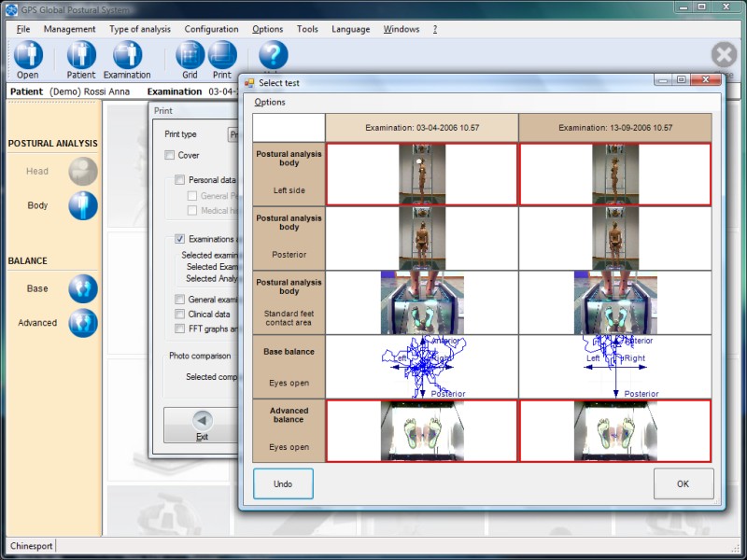Select Posterior thumbnail for 03-04-2006 exam
The height and width of the screenshot is (560, 747).
(x=422, y=239)
